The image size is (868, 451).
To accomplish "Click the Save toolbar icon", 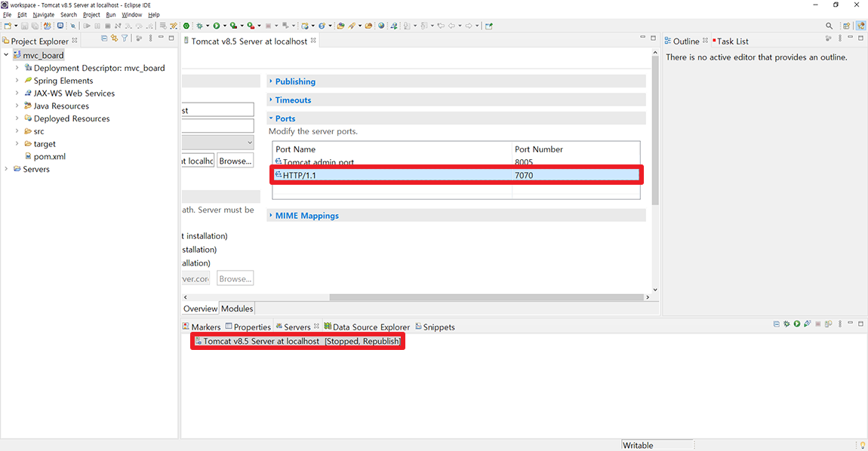I will [25, 26].
